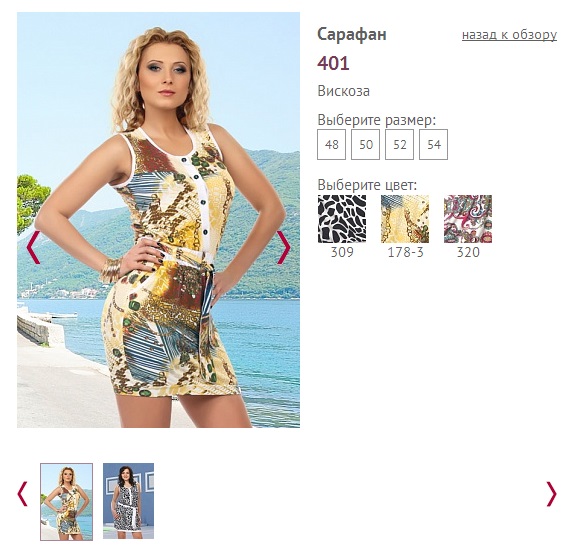Open the black and white dress thumbnail

[128, 501]
